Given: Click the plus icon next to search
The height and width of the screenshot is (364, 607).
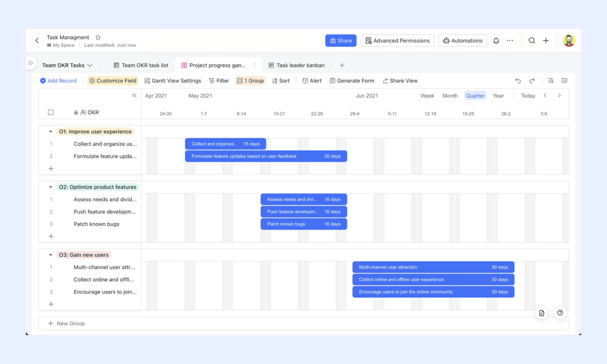Looking at the screenshot, I should [546, 41].
